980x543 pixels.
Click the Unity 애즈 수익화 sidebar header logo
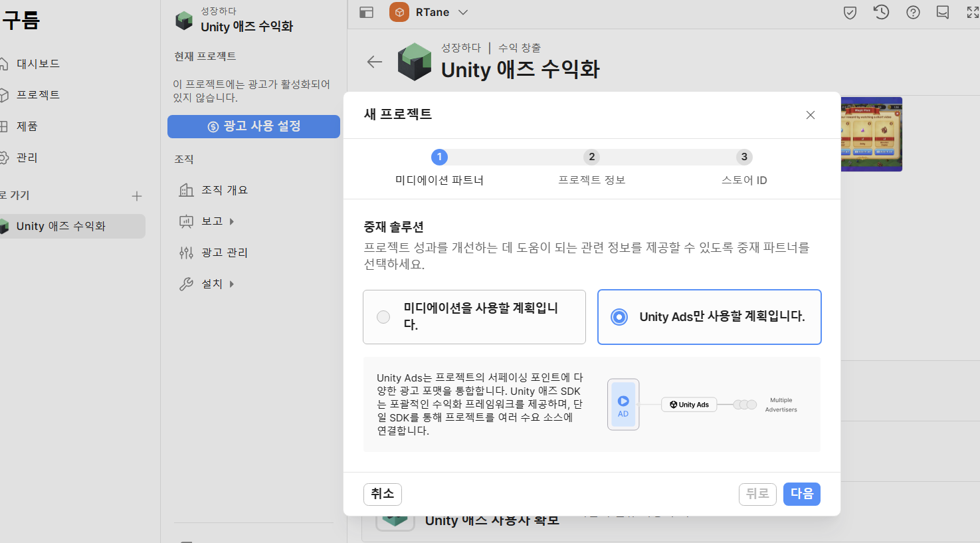tap(184, 21)
